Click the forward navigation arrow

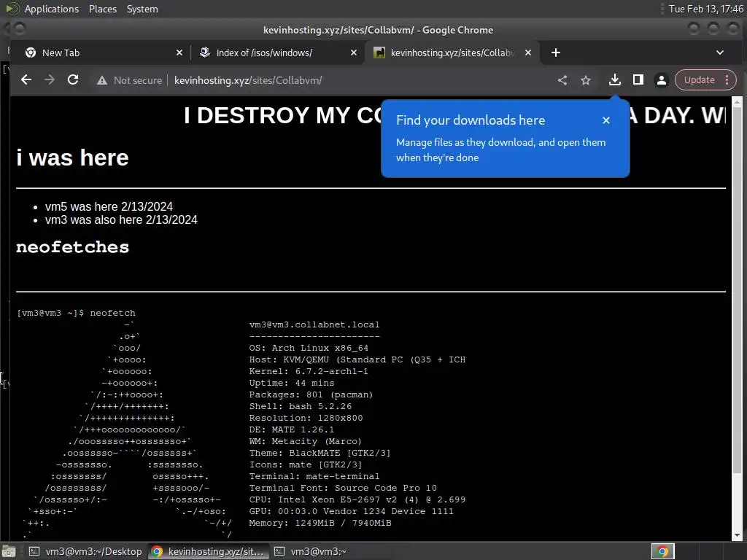[50, 80]
